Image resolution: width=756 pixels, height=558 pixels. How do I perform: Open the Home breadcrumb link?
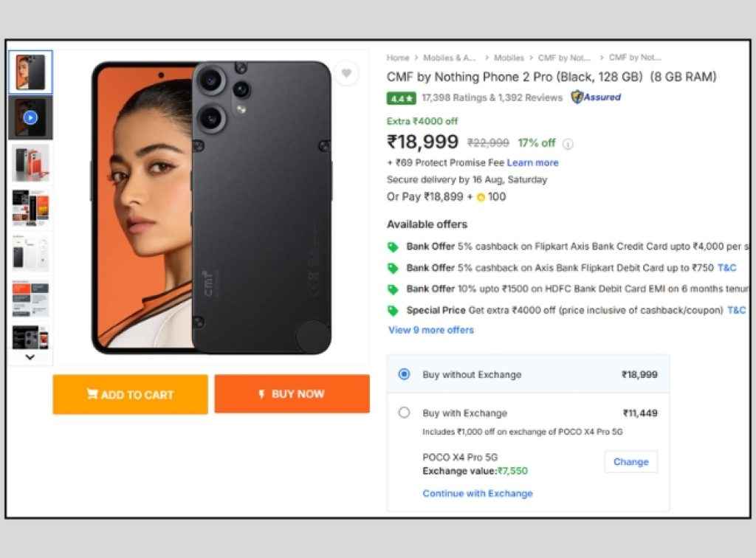point(398,58)
